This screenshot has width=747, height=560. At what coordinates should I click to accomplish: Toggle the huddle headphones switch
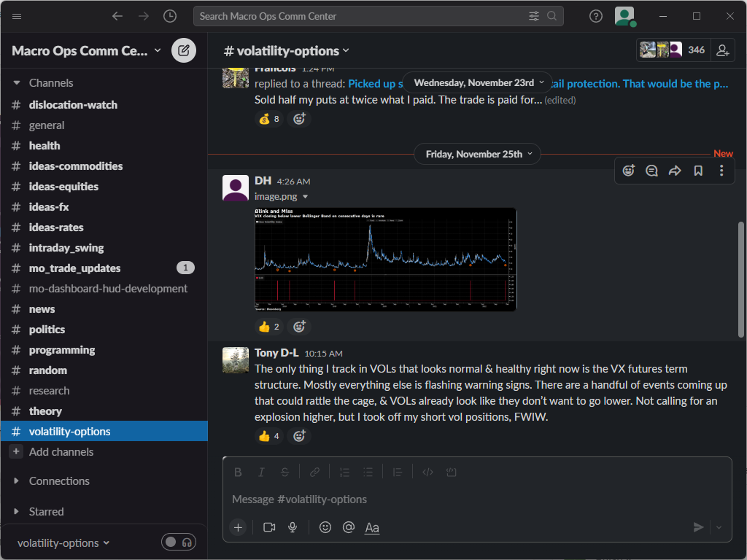[179, 542]
